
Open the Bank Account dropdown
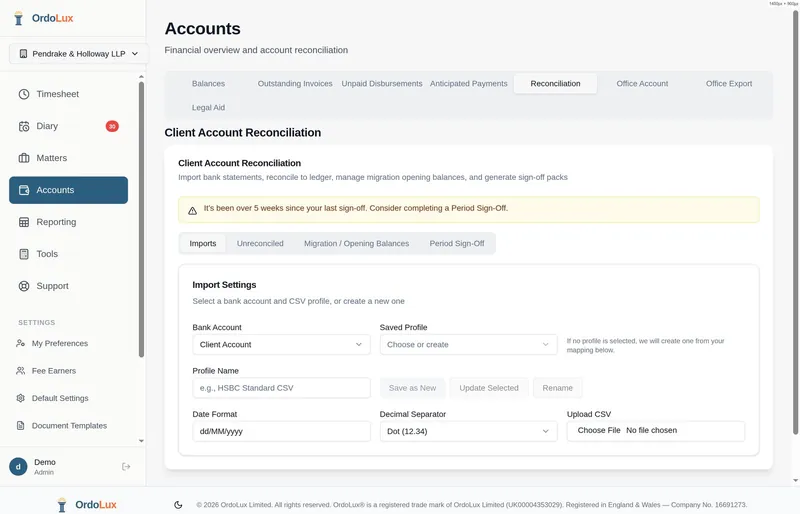tap(281, 345)
